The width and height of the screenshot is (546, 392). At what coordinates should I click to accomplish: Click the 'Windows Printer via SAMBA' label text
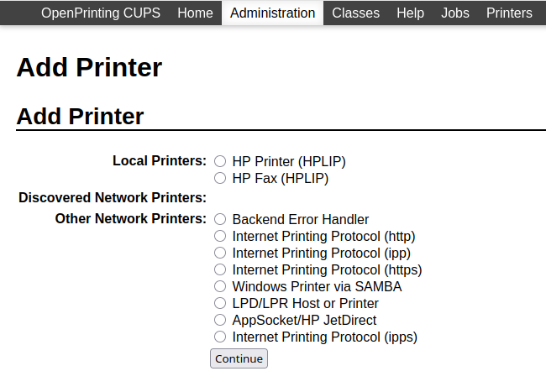(317, 286)
